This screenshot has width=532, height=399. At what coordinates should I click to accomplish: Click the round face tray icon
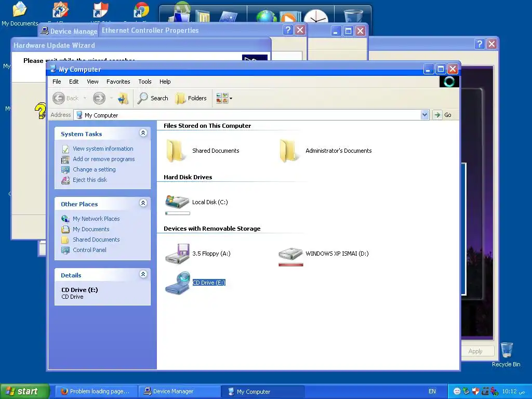(457, 391)
